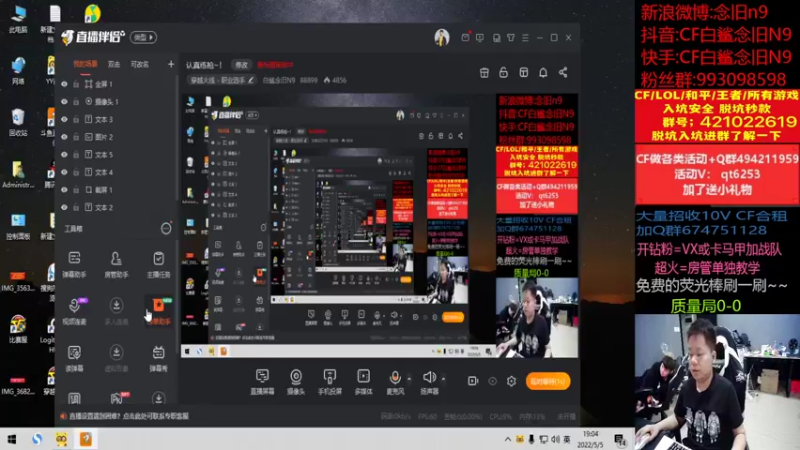Click the monitor play icon in the title bar
This screenshot has width=800, height=450.
(480, 38)
